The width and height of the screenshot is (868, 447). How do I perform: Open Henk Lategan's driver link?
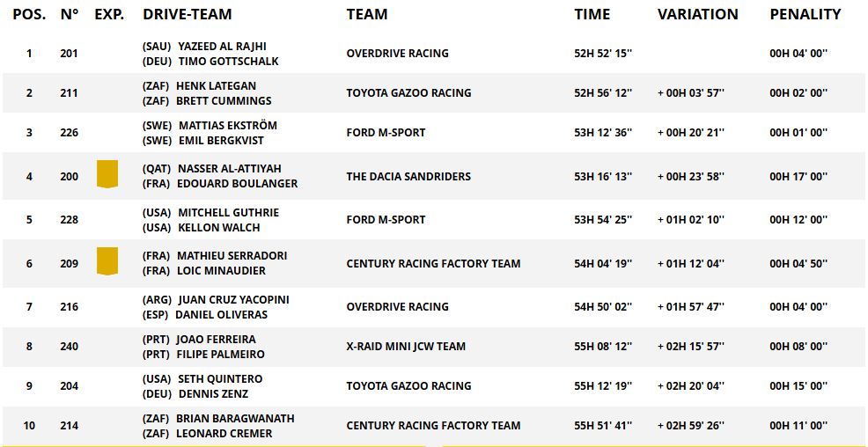(x=218, y=86)
